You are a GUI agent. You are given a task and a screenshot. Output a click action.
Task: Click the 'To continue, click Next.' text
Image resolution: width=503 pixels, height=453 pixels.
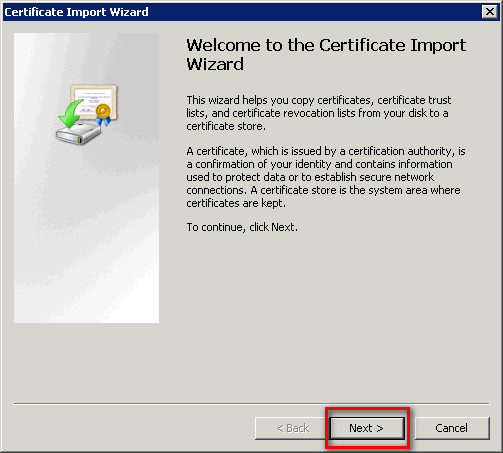242,227
